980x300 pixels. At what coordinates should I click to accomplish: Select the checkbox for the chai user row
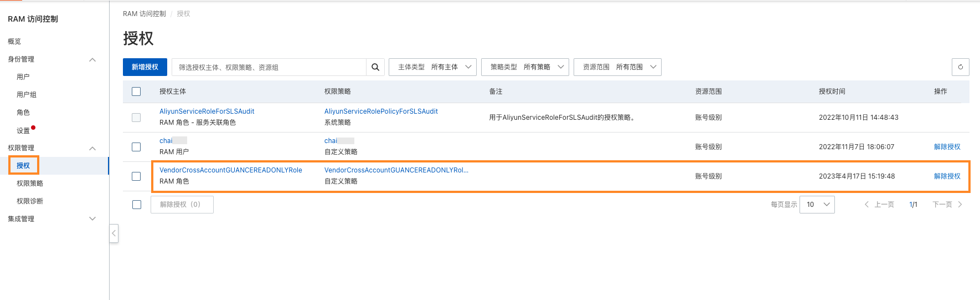click(x=136, y=147)
